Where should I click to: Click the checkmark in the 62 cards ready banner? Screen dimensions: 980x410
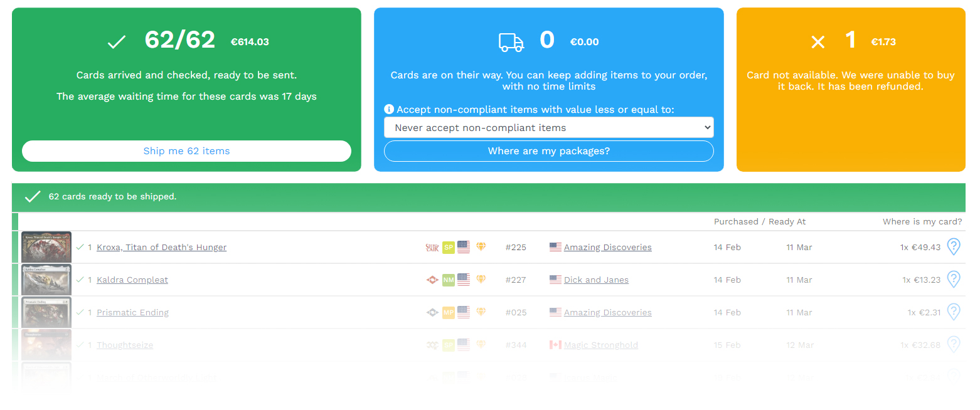coord(33,197)
